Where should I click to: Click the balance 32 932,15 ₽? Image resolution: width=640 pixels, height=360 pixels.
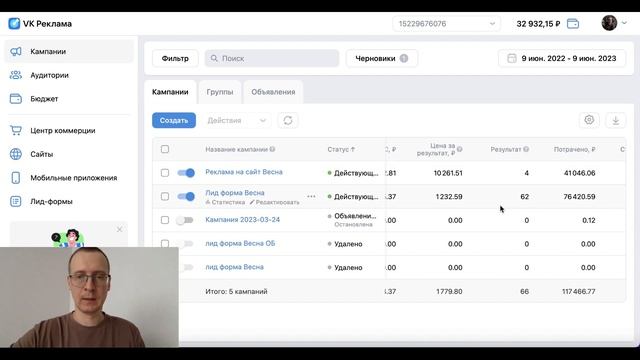[x=538, y=24]
